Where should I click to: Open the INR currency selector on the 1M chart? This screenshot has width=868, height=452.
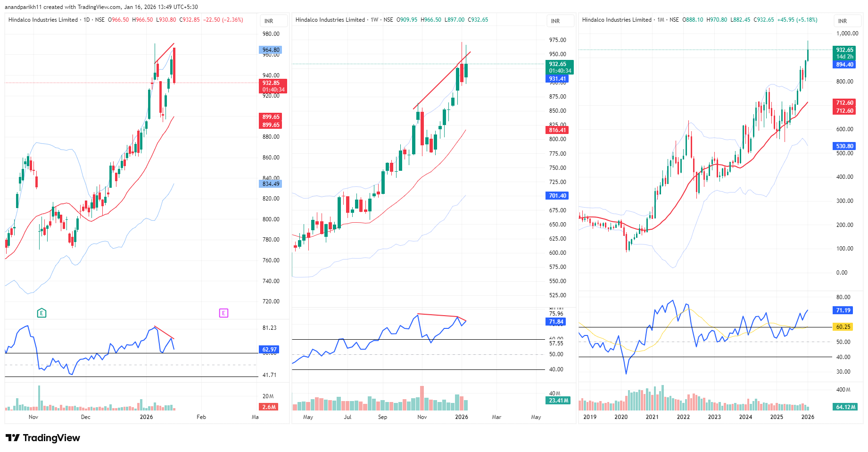click(847, 21)
